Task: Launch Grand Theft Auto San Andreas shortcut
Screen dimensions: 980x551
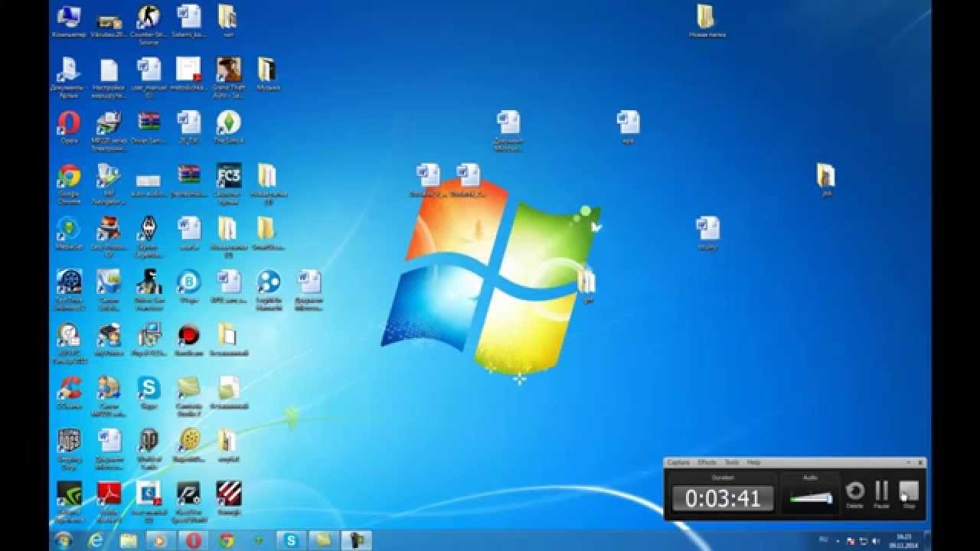Action: 228,77
